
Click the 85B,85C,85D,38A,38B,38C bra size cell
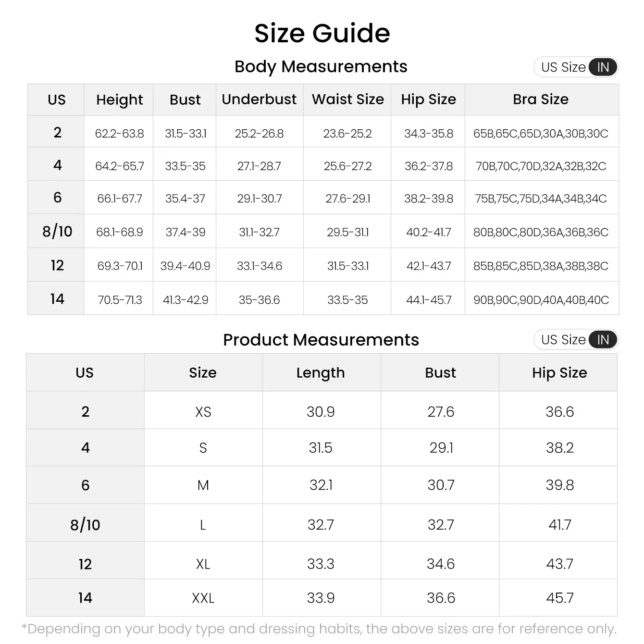click(x=541, y=266)
